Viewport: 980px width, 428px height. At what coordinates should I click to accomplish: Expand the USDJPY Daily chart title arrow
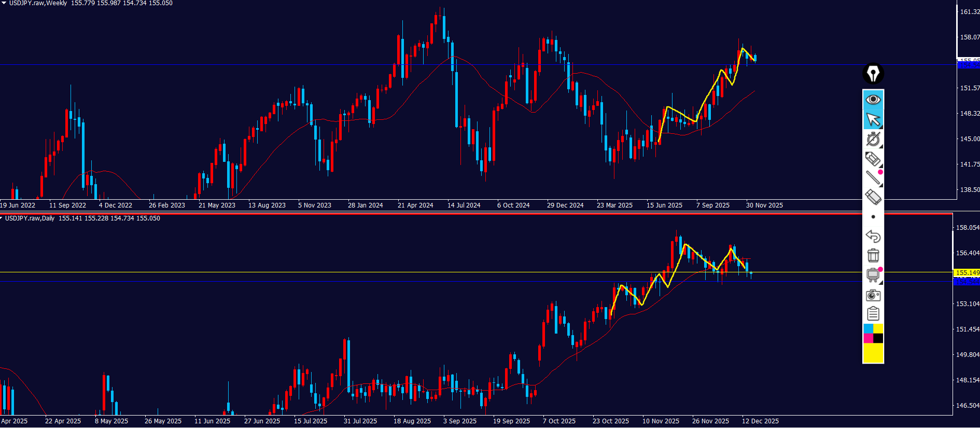point(2,218)
